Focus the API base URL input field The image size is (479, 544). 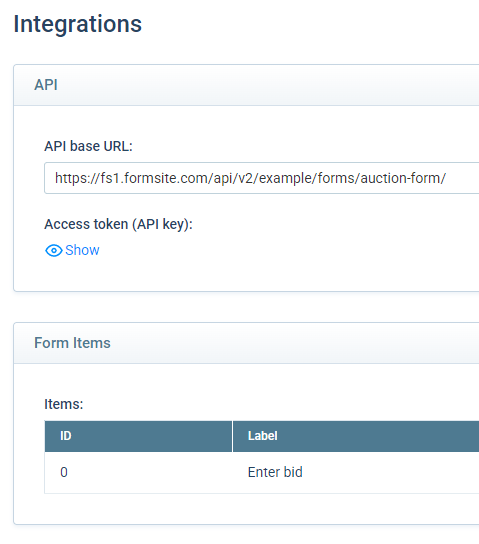(262, 178)
